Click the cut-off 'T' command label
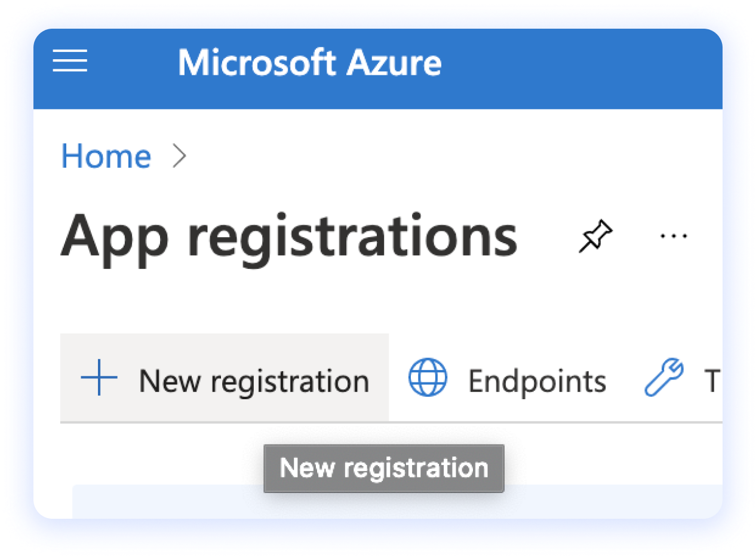 tap(711, 381)
